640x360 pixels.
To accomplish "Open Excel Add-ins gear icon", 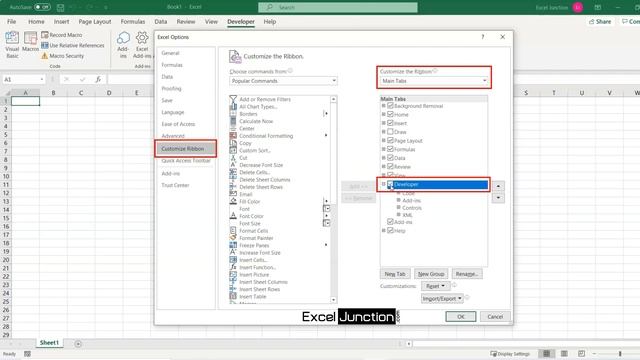I will pos(142,38).
